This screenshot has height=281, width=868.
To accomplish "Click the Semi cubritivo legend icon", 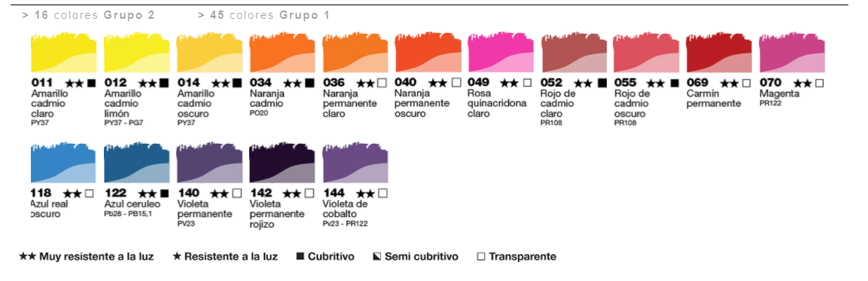I will coord(377,257).
